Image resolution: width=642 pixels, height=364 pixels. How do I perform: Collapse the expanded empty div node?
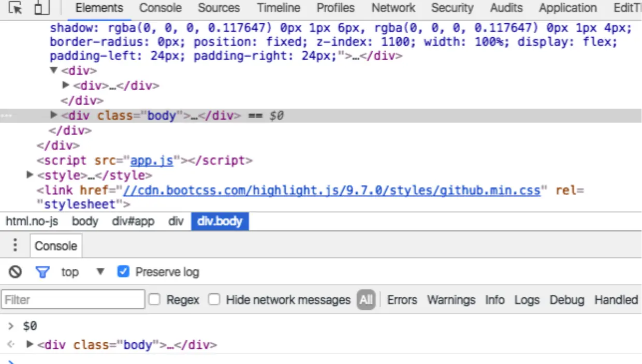tap(53, 70)
